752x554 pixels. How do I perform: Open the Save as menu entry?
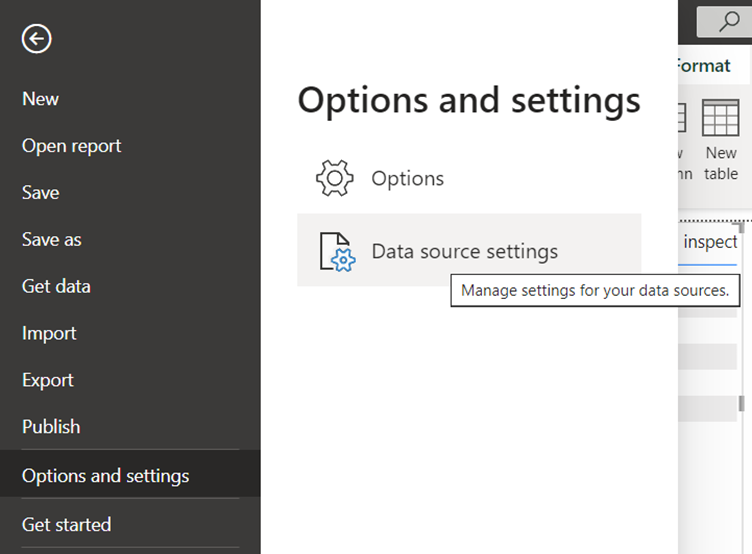[52, 240]
